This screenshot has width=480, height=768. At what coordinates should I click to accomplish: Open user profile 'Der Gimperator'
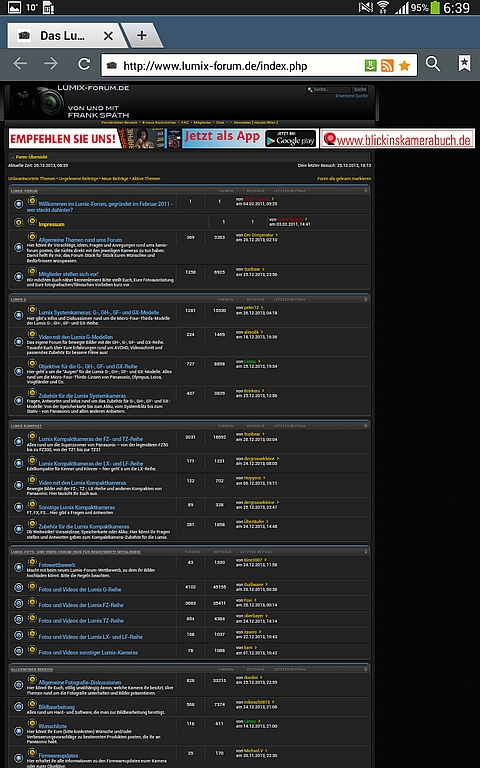(259, 235)
